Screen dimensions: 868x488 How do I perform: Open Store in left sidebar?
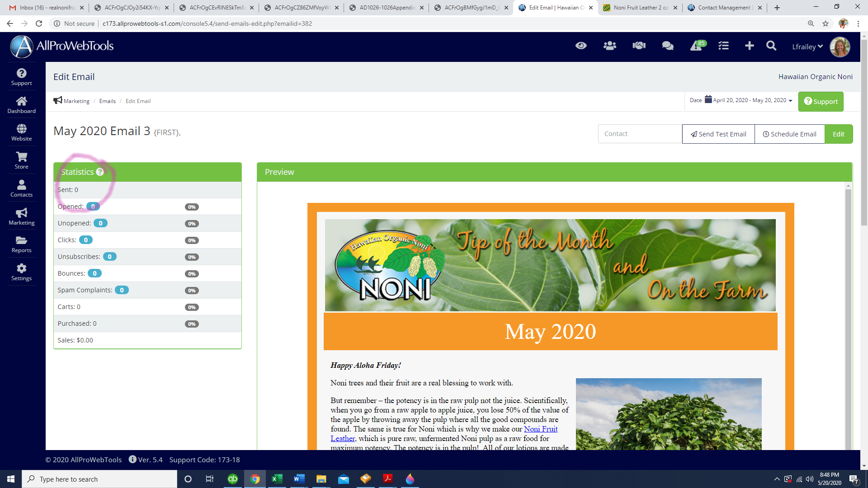[22, 161]
